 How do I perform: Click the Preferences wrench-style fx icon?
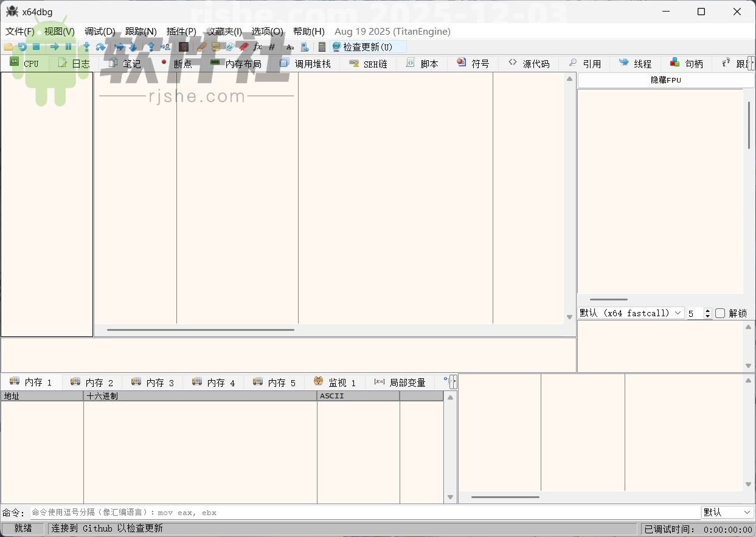pos(257,47)
